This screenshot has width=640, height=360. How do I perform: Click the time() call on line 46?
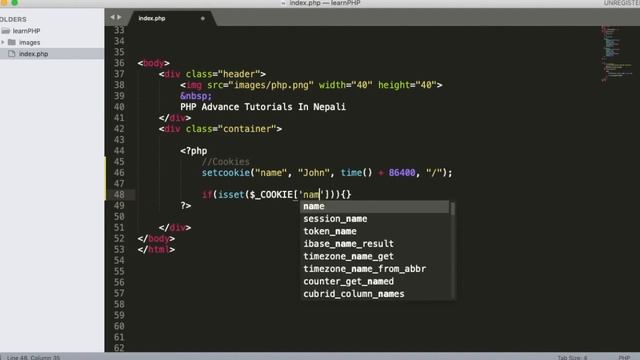click(356, 173)
